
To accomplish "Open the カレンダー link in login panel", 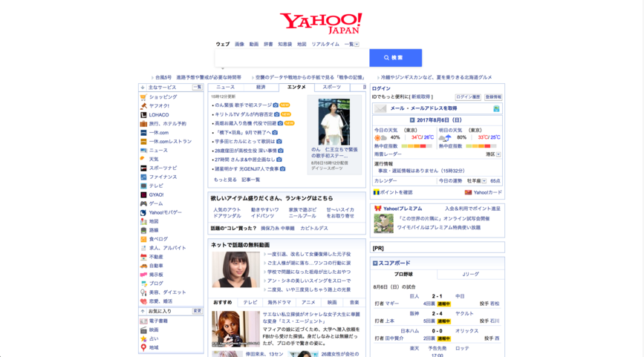I will coord(386,181).
